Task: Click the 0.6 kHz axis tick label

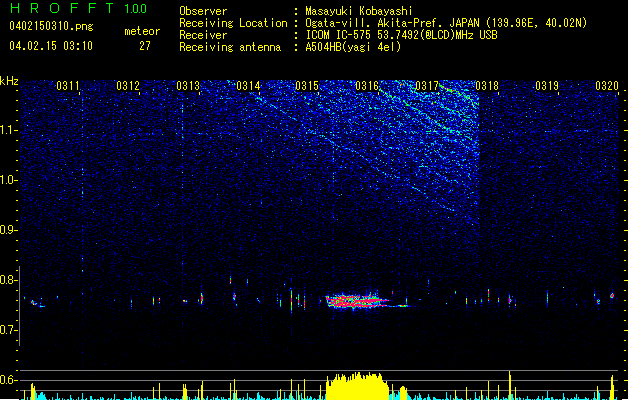Action: [x=8, y=380]
